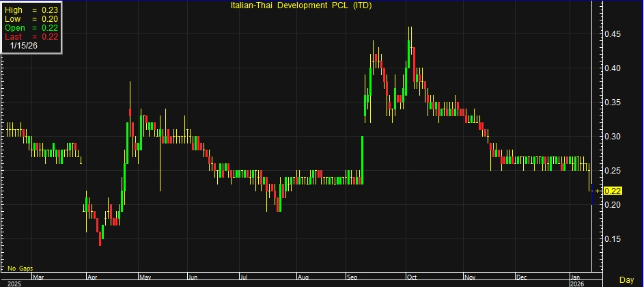Select the Low value in info box
The width and height of the screenshot is (644, 287).
pos(31,20)
